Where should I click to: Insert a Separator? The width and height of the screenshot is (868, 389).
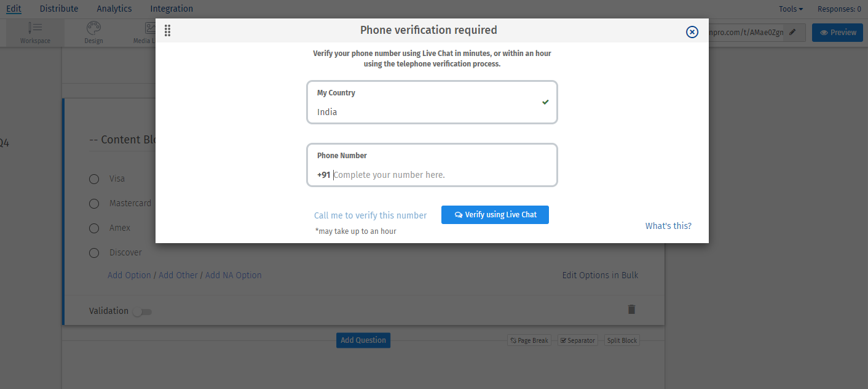coord(577,339)
